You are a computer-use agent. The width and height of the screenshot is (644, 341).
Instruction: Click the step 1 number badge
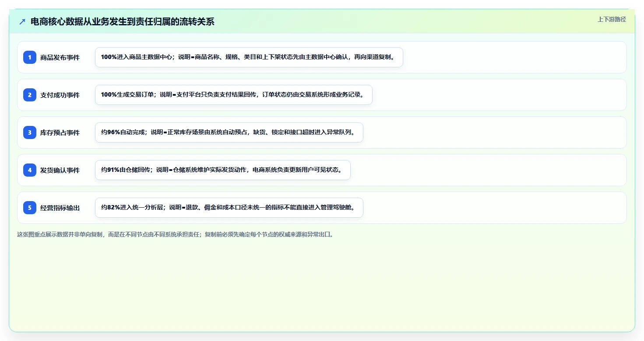tap(30, 57)
